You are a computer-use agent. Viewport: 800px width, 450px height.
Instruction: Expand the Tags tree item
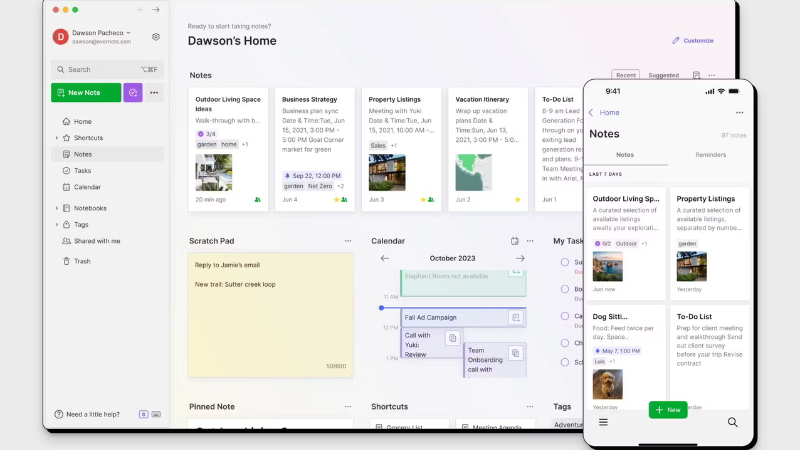pos(57,224)
